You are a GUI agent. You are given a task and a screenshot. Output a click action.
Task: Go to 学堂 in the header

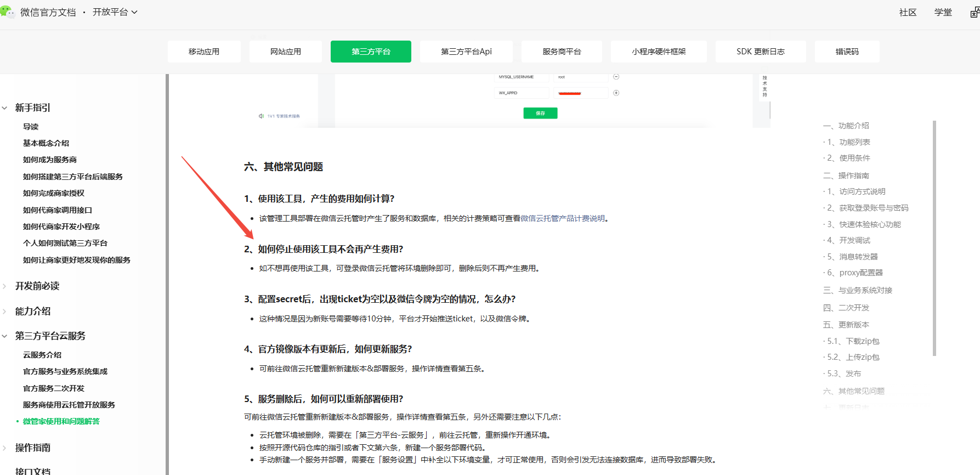pyautogui.click(x=943, y=12)
